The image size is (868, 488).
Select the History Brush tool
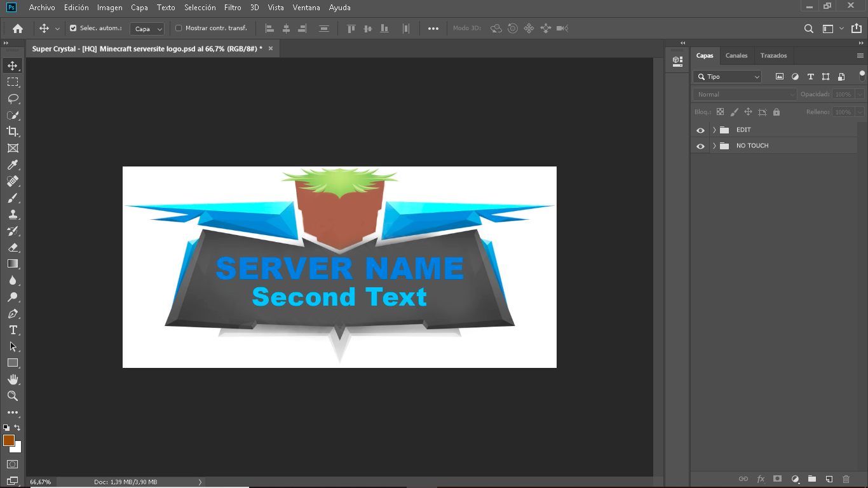point(13,231)
